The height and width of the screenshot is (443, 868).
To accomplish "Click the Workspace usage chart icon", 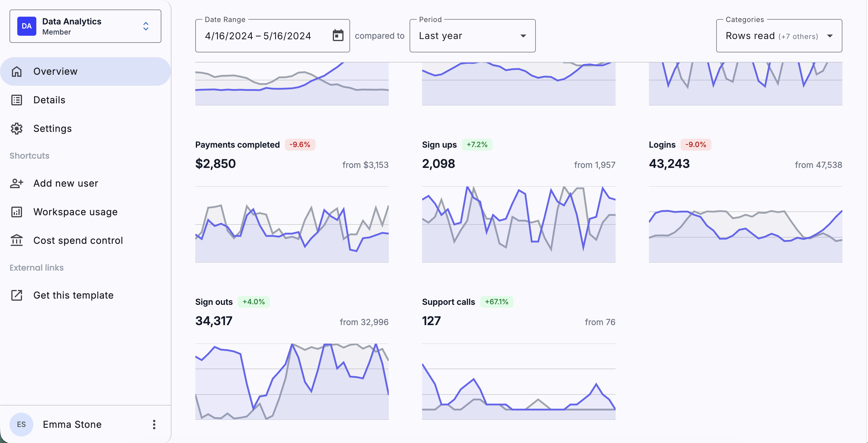I will pos(16,212).
